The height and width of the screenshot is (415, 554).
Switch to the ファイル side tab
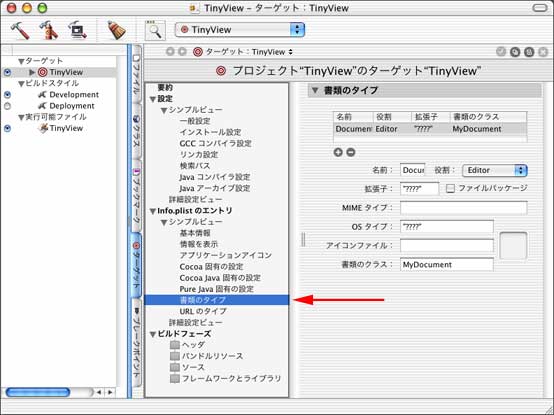137,74
